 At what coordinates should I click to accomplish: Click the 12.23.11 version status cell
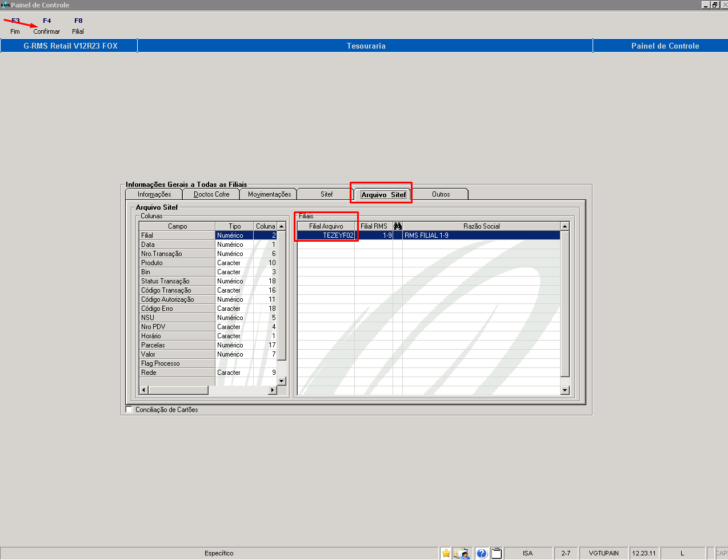point(644,553)
